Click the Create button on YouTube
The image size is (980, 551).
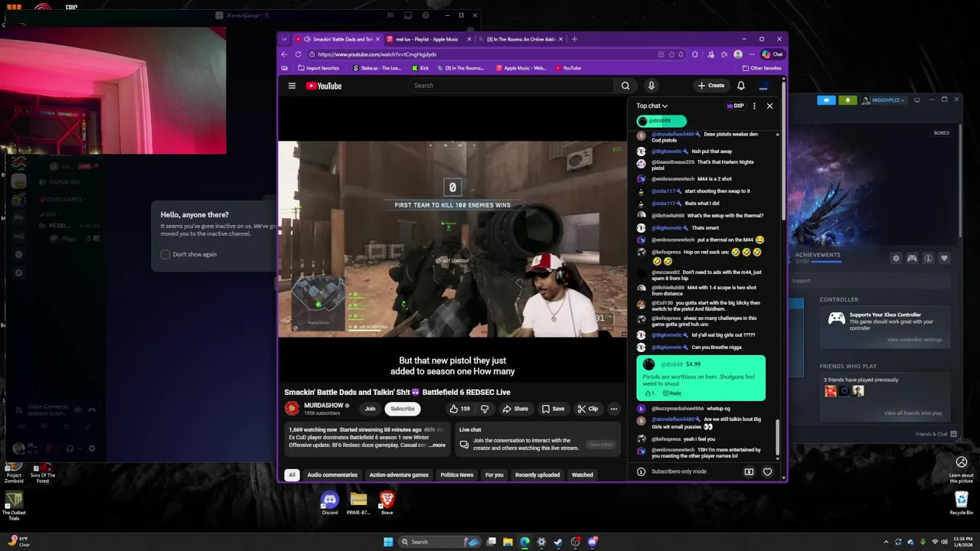[711, 86]
